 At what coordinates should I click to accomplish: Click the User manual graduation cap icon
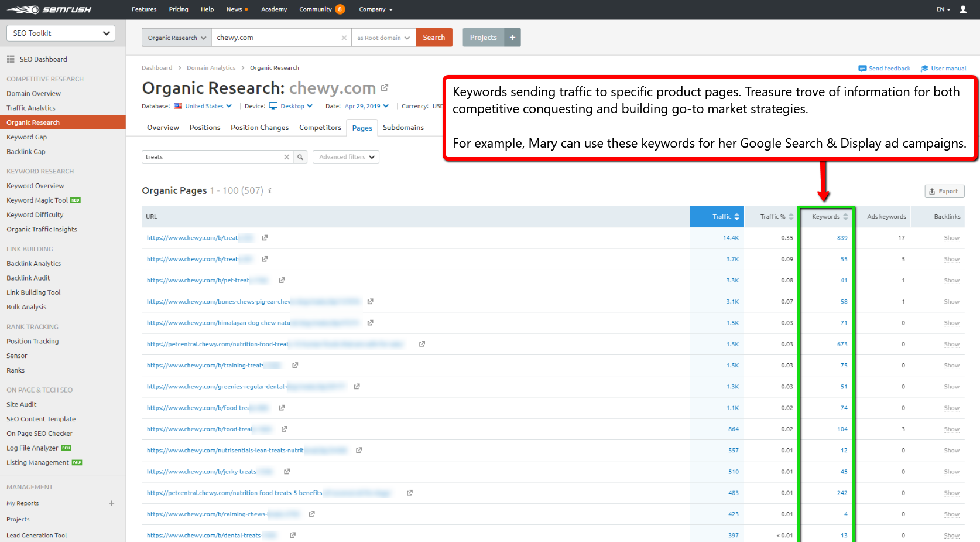(x=924, y=69)
